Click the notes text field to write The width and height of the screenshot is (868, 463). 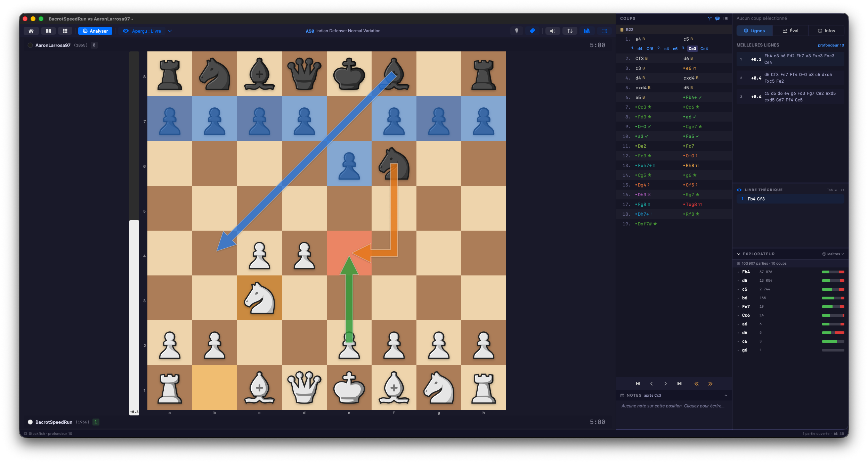[673, 406]
